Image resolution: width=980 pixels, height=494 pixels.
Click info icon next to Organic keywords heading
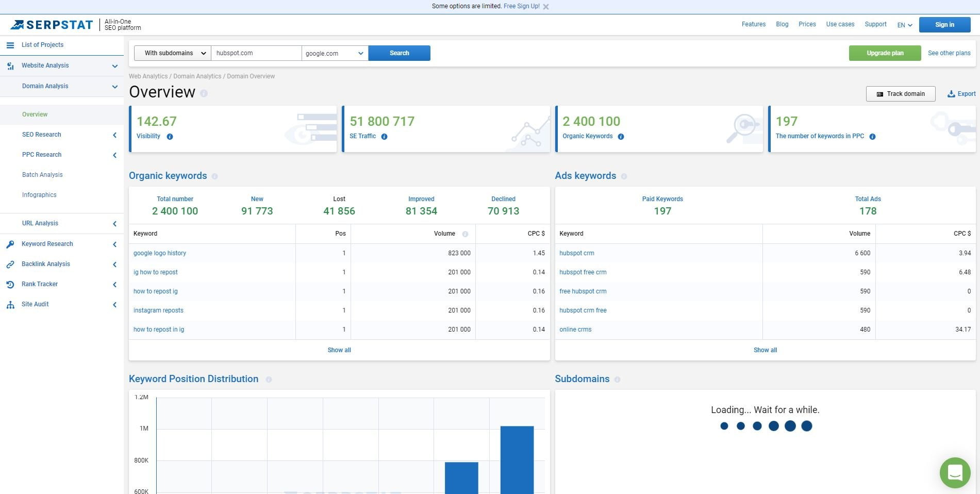click(214, 176)
